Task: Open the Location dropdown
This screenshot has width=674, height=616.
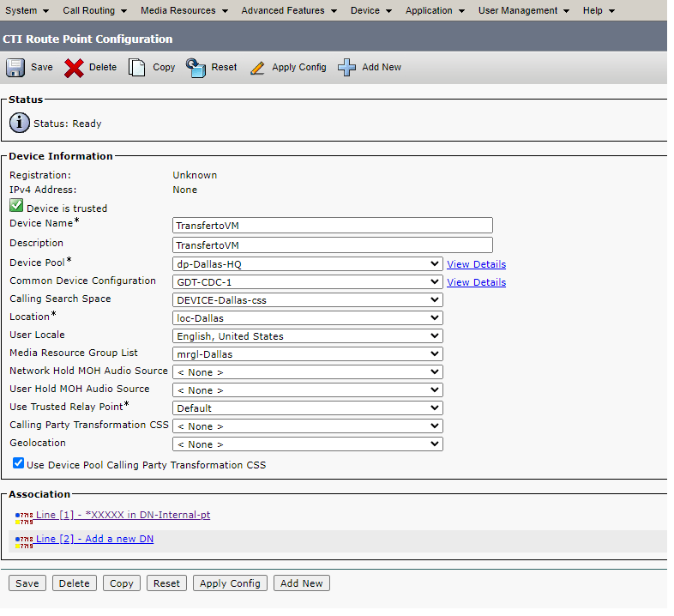Action: pyautogui.click(x=307, y=318)
